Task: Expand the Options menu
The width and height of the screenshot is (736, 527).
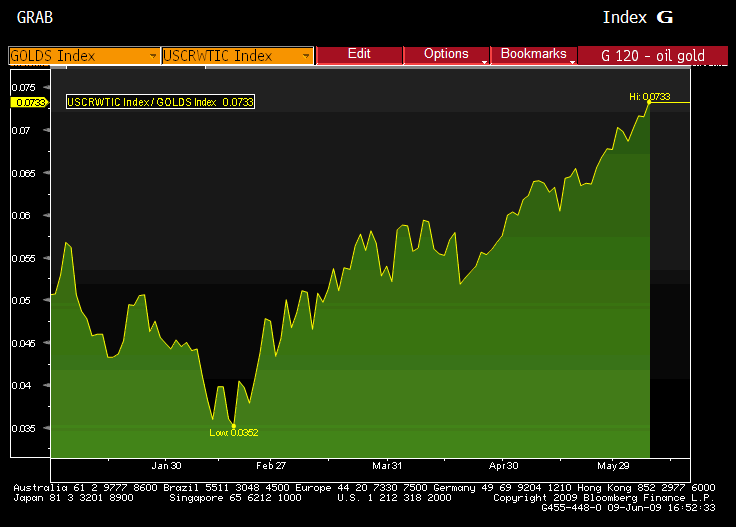Action: pos(446,54)
